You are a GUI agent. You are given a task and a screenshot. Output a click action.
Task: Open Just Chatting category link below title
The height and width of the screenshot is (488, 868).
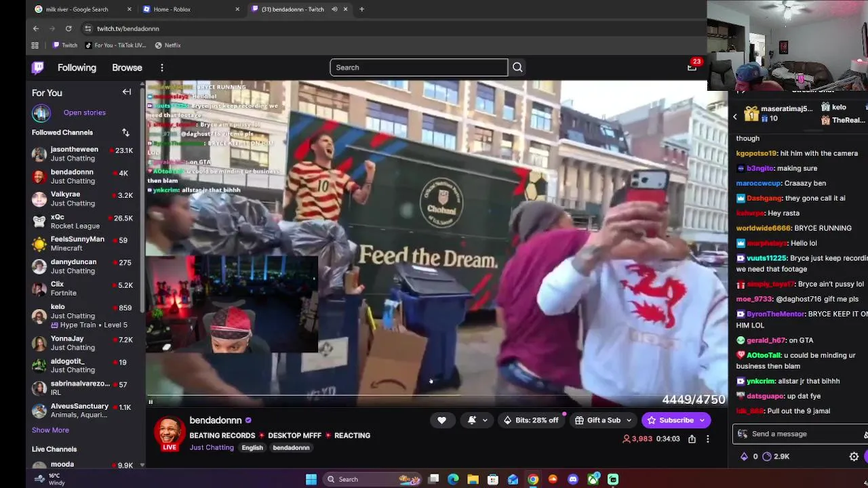tap(212, 447)
